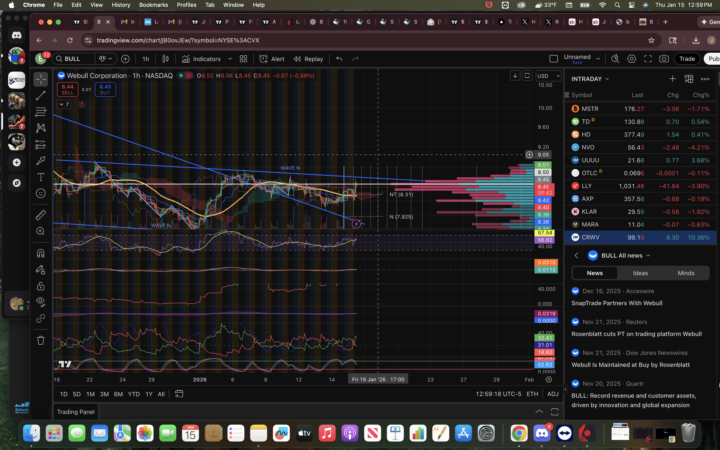Toggle lock all drawings
Screen dimensions: 720x450
[40, 286]
